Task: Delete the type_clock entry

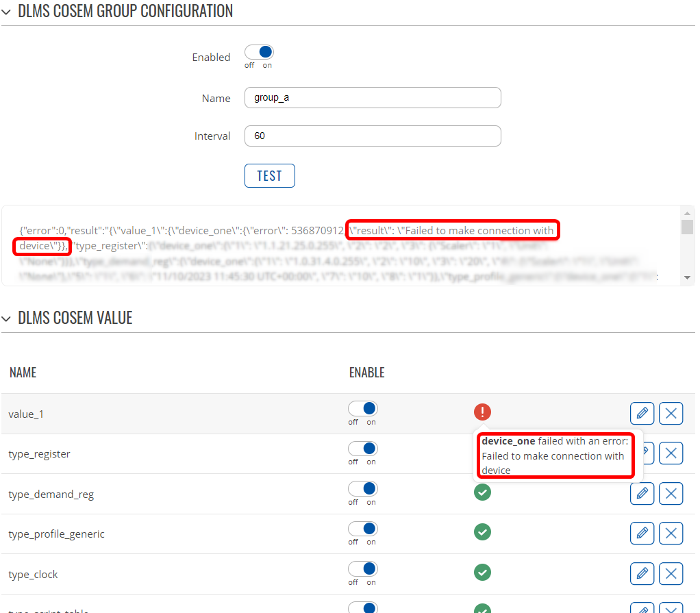Action: pos(671,573)
